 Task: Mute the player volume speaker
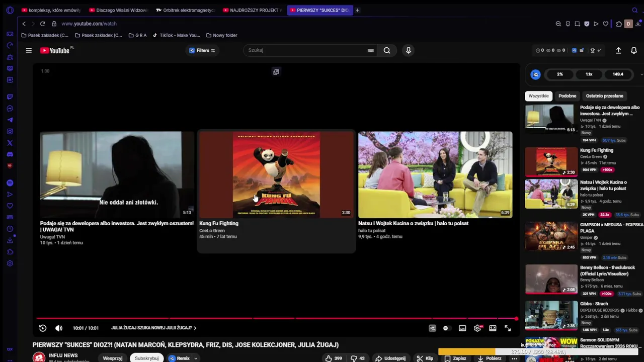[x=59, y=328]
